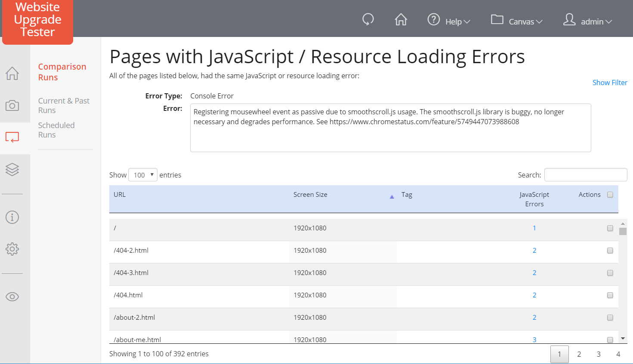
Task: Click inside the Error message text box
Action: [x=390, y=128]
